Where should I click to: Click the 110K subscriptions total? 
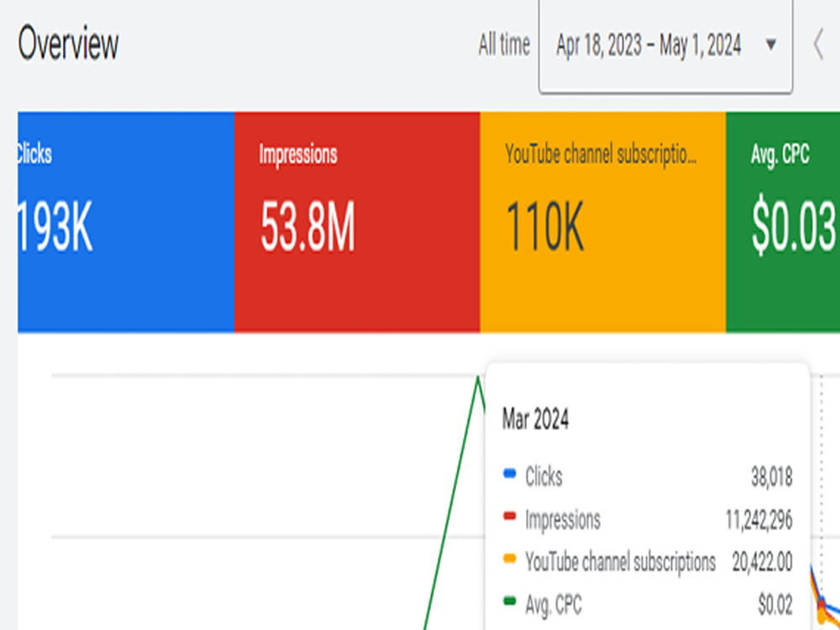click(545, 227)
